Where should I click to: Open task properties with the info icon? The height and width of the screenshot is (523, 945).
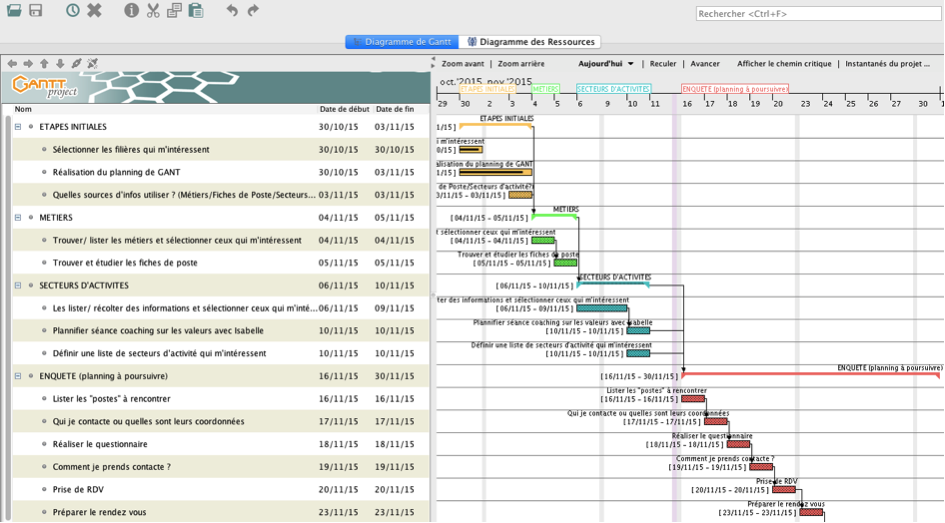(x=131, y=10)
